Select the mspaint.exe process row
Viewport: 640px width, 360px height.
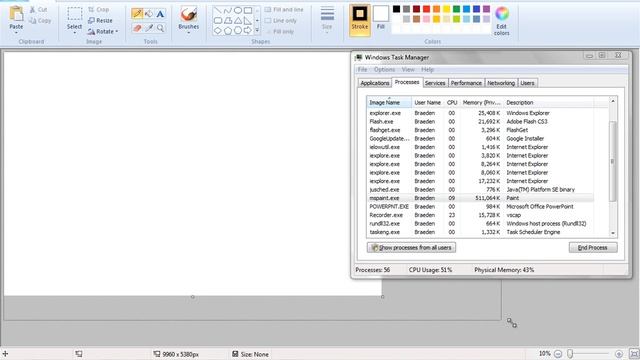click(x=480, y=198)
